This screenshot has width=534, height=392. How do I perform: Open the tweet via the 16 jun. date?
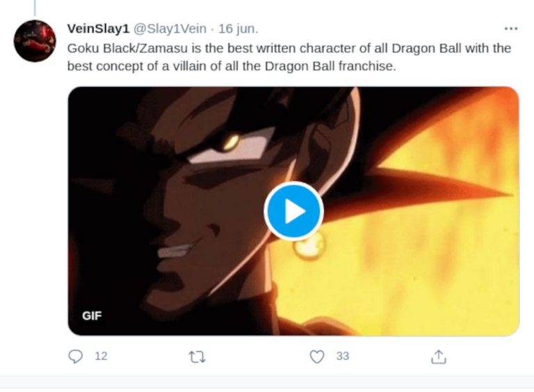[238, 28]
